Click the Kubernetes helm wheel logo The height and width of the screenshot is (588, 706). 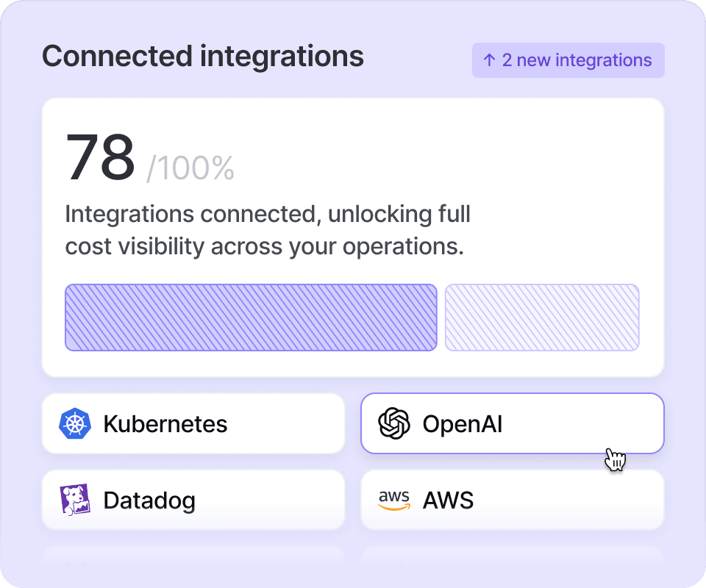click(x=74, y=424)
